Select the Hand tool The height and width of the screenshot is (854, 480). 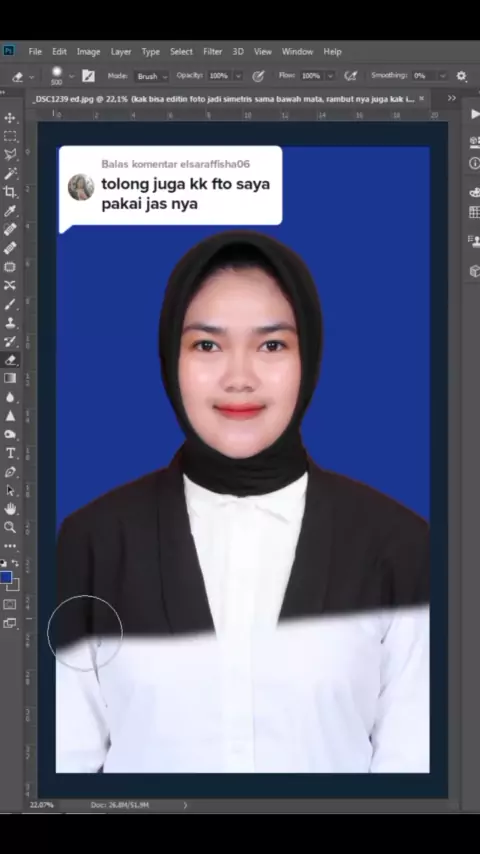(x=10, y=509)
